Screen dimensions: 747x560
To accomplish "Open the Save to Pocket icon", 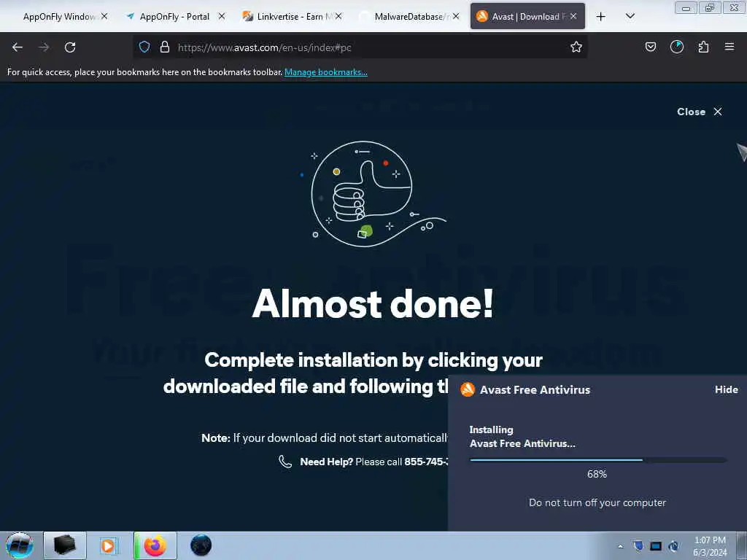I will [650, 47].
